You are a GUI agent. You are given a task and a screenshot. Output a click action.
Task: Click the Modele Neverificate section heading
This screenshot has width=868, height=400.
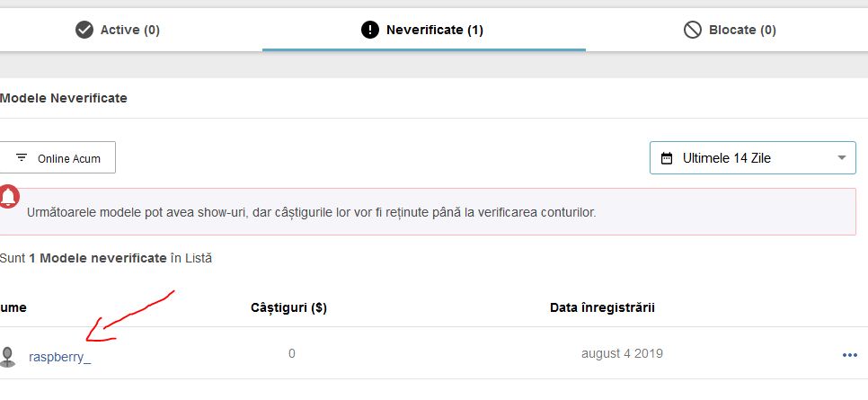tap(64, 98)
